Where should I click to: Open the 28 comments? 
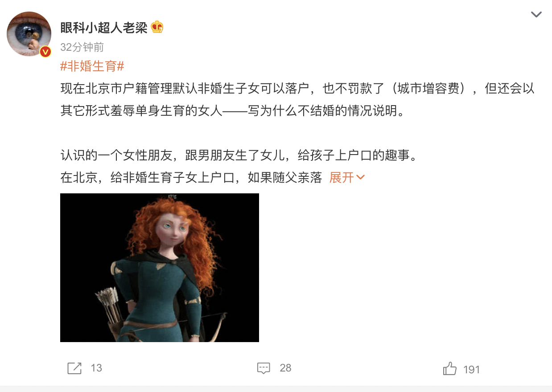(x=285, y=368)
